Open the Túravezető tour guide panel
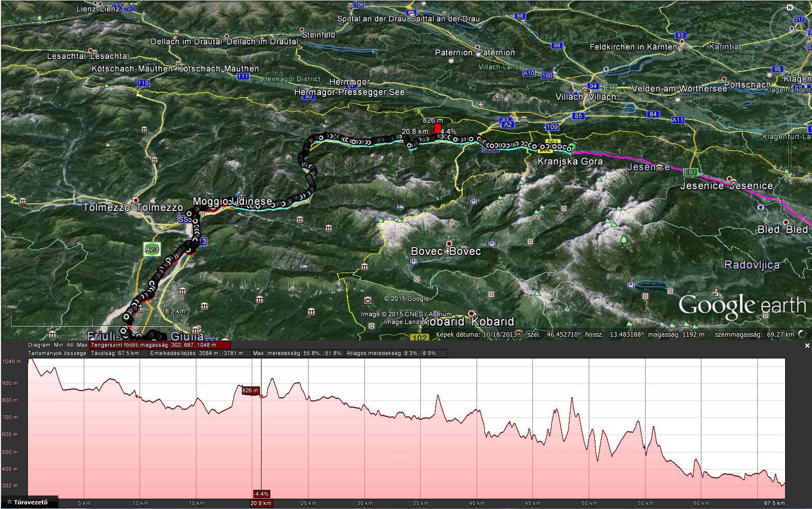Image resolution: width=812 pixels, height=509 pixels. (x=29, y=502)
